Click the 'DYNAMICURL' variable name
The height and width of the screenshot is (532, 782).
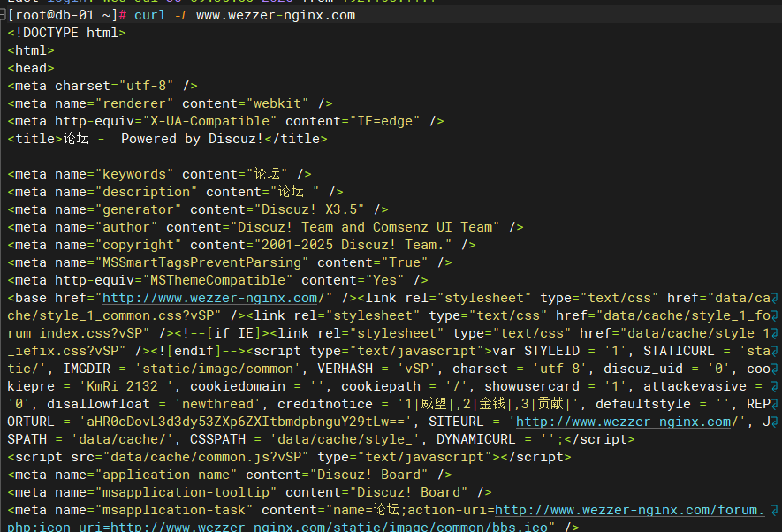(x=475, y=439)
